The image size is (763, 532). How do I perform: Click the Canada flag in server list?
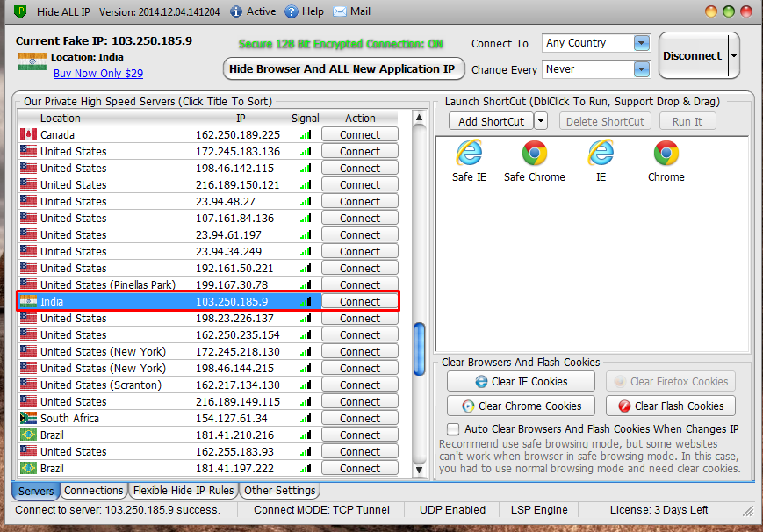pos(28,134)
